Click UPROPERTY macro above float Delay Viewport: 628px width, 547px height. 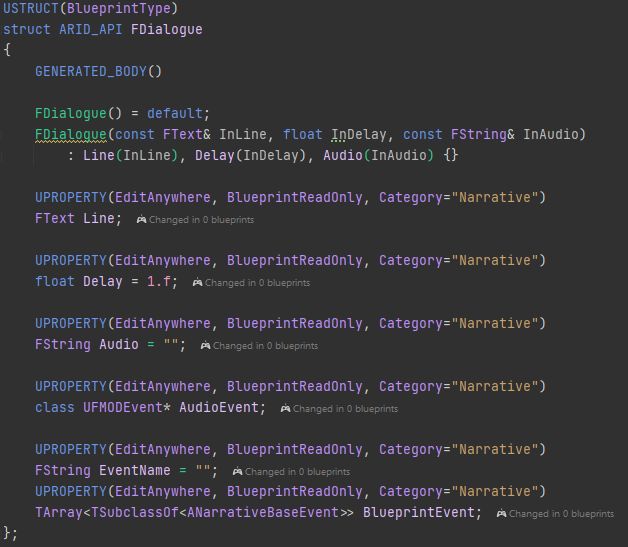click(x=71, y=260)
